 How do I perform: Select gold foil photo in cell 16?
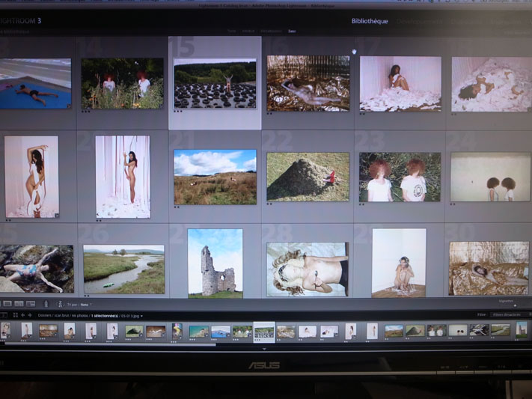pos(308,84)
